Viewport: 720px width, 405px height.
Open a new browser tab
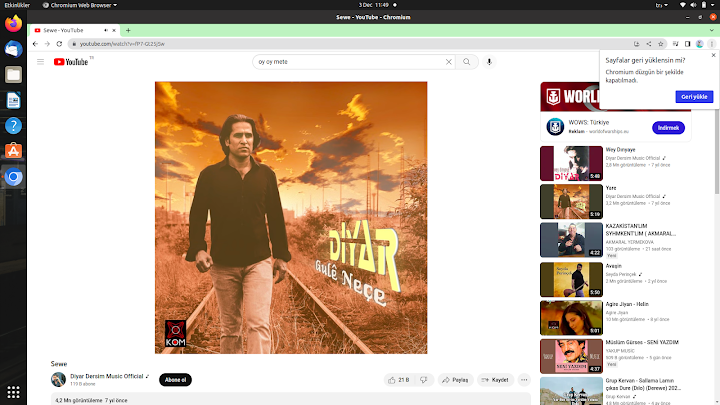point(128,30)
